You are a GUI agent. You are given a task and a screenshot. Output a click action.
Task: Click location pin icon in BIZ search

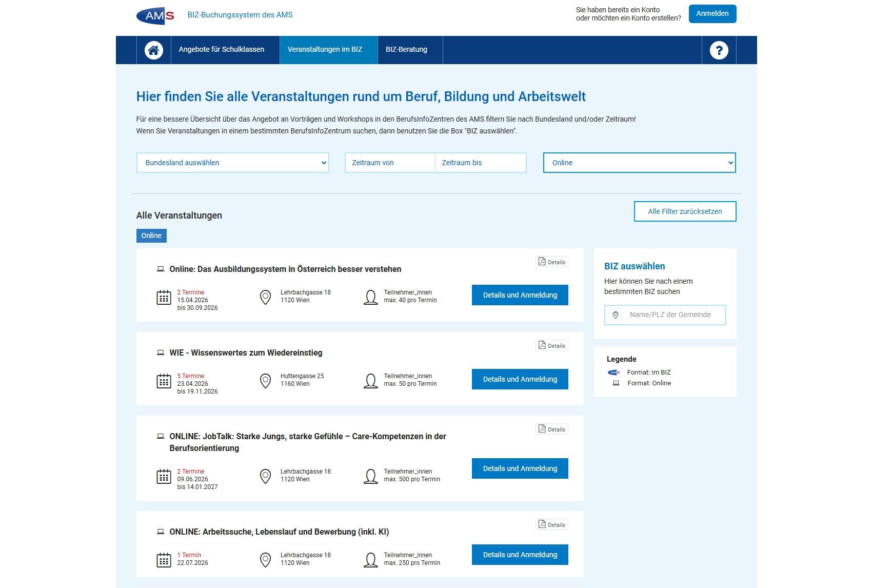tap(616, 315)
